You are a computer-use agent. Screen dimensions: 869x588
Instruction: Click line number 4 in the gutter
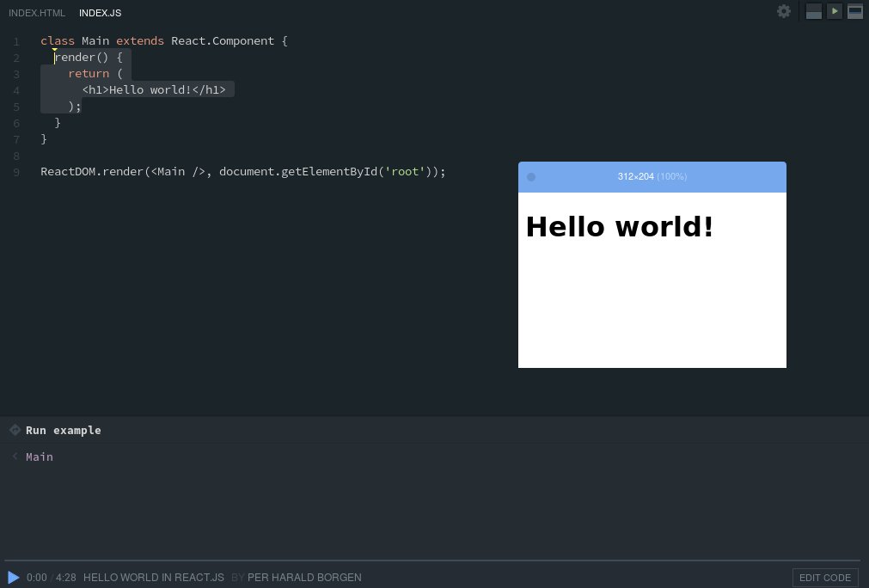click(x=16, y=90)
